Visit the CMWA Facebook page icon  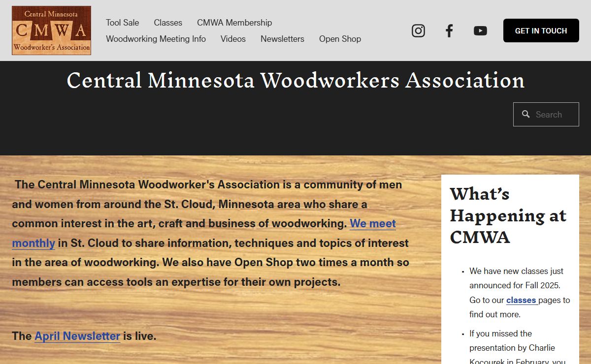[449, 30]
